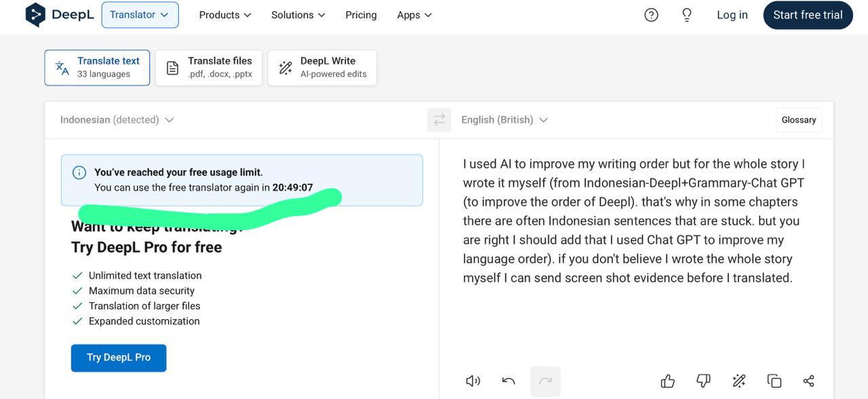Click the "Maximum data security" line
The height and width of the screenshot is (399, 868).
tap(142, 291)
